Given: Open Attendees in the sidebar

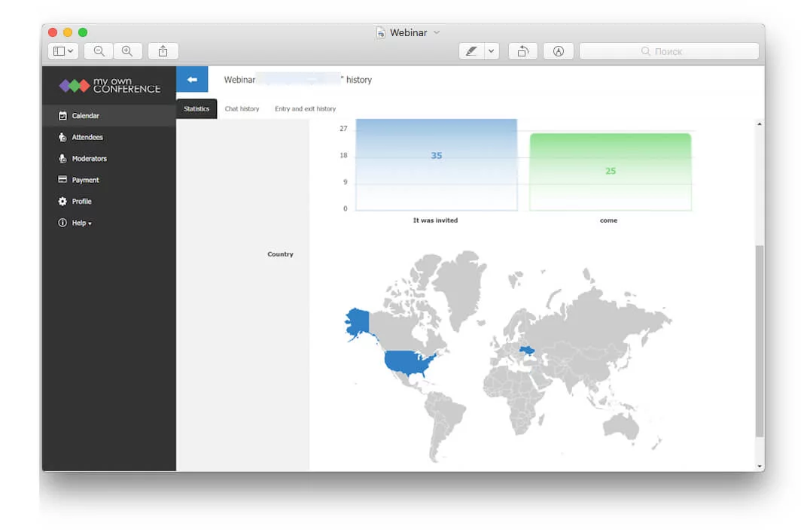Looking at the screenshot, I should (109, 138).
